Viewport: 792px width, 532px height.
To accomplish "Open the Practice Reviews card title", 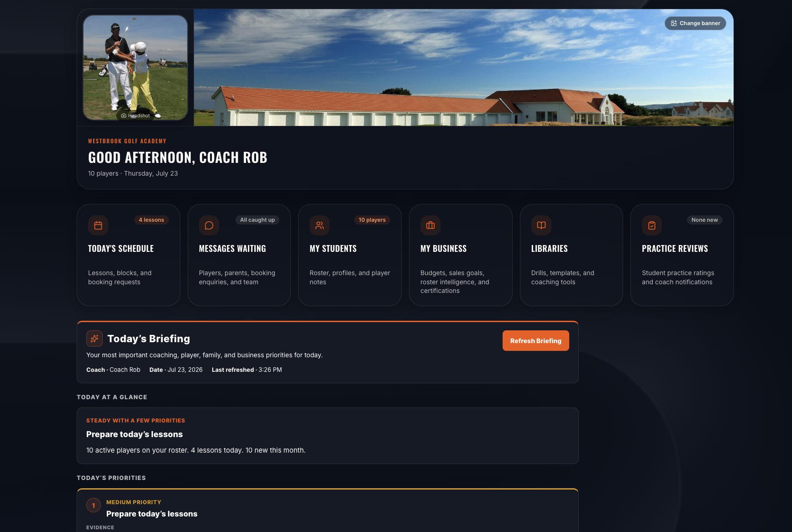I will pos(675,249).
